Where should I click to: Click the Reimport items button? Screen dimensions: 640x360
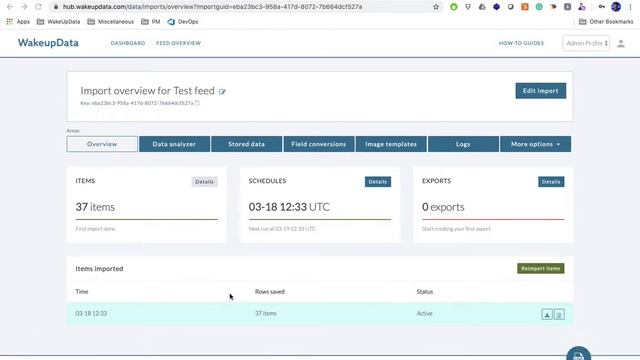[541, 268]
